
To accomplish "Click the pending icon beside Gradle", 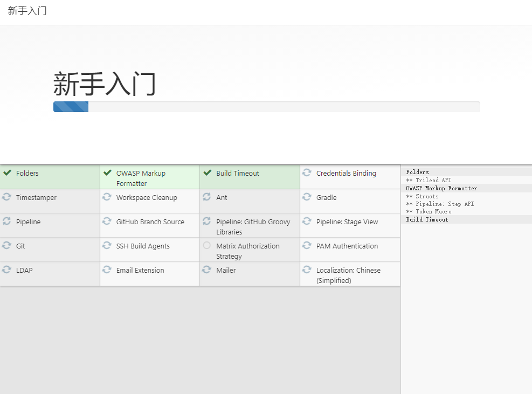I will point(307,197).
